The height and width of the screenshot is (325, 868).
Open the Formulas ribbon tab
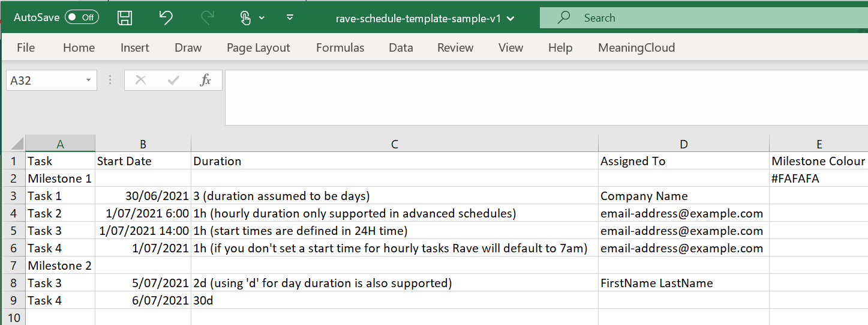340,48
